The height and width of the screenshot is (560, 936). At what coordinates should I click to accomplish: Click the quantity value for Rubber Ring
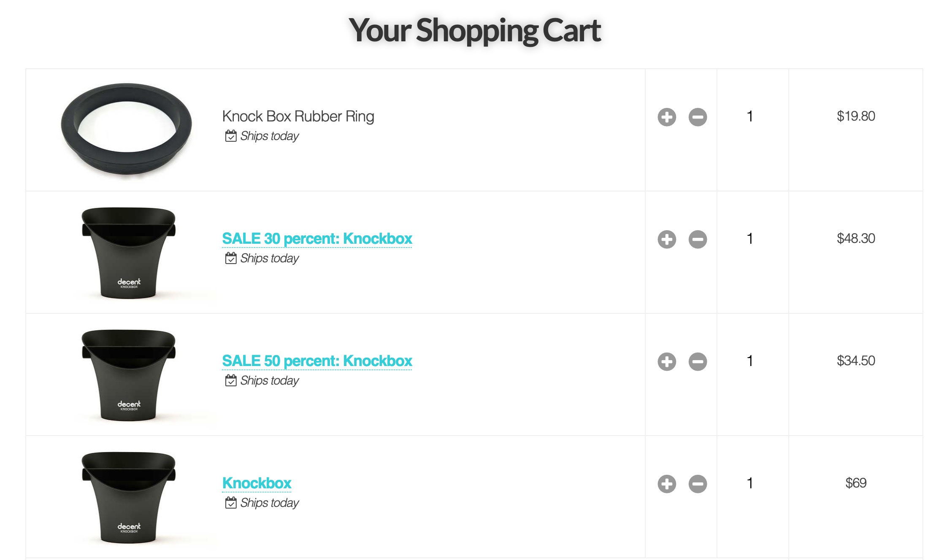point(750,116)
